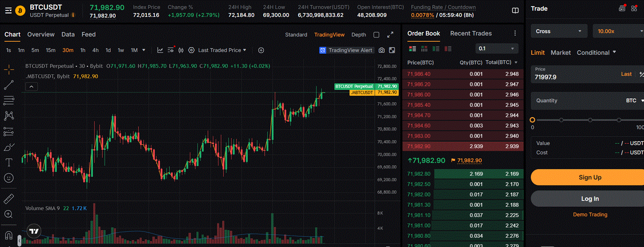Set price to Last in price field

tap(626, 74)
